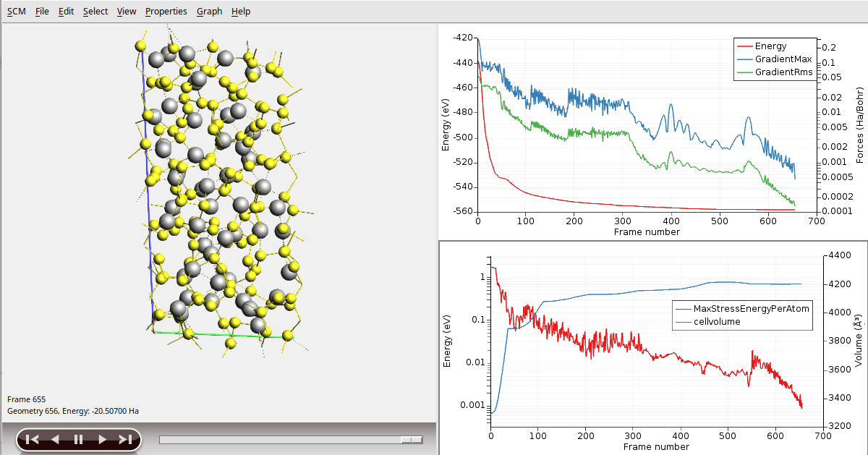Image resolution: width=868 pixels, height=455 pixels.
Task: Open the File menu
Action: (x=42, y=12)
